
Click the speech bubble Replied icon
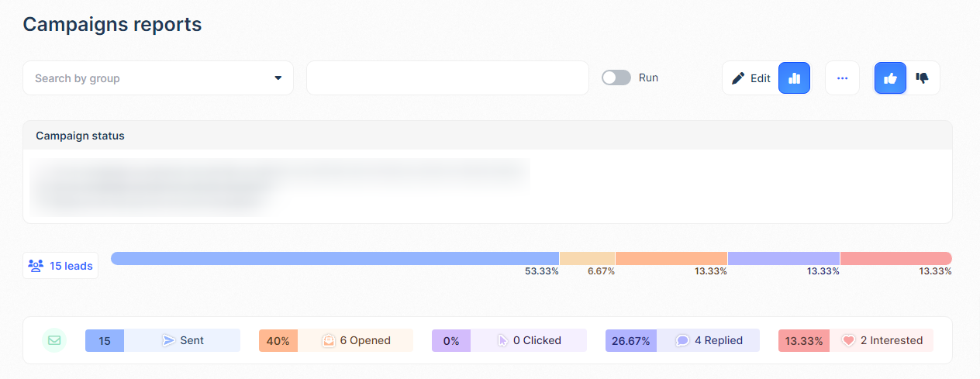click(x=682, y=340)
